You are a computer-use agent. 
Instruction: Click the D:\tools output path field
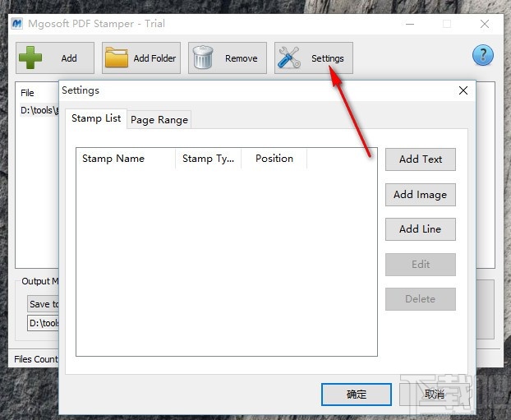pos(43,323)
